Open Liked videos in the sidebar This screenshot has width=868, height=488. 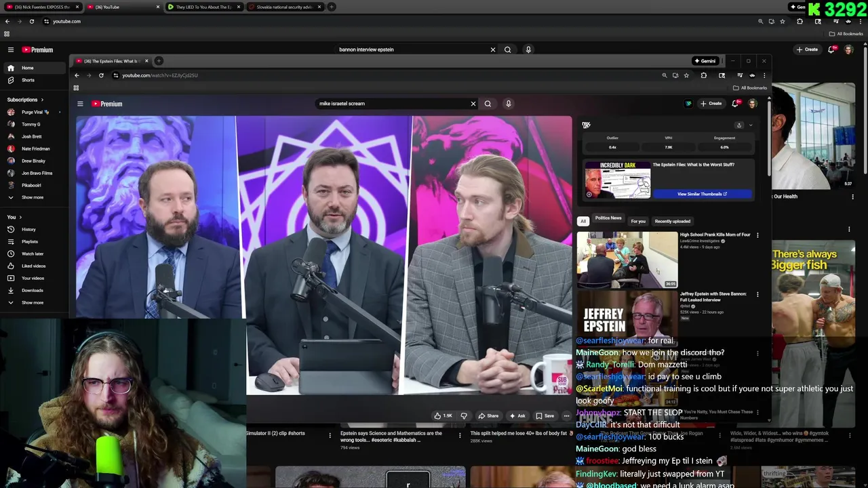click(34, 266)
